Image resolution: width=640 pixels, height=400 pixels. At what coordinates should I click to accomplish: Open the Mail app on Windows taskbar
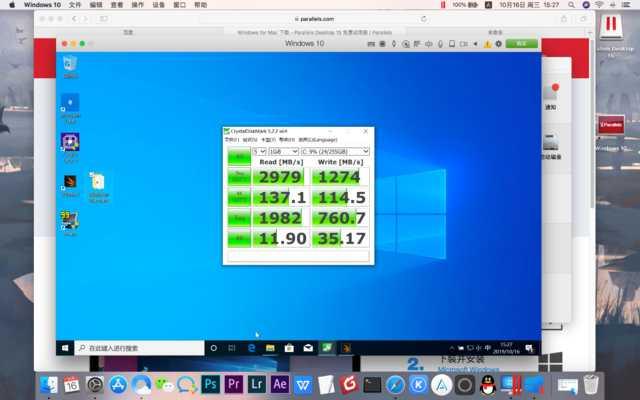coord(308,348)
